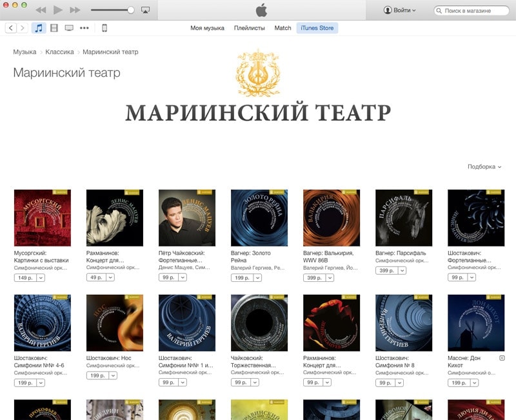Show more media types via three dots
The image size is (516, 420).
tap(84, 28)
